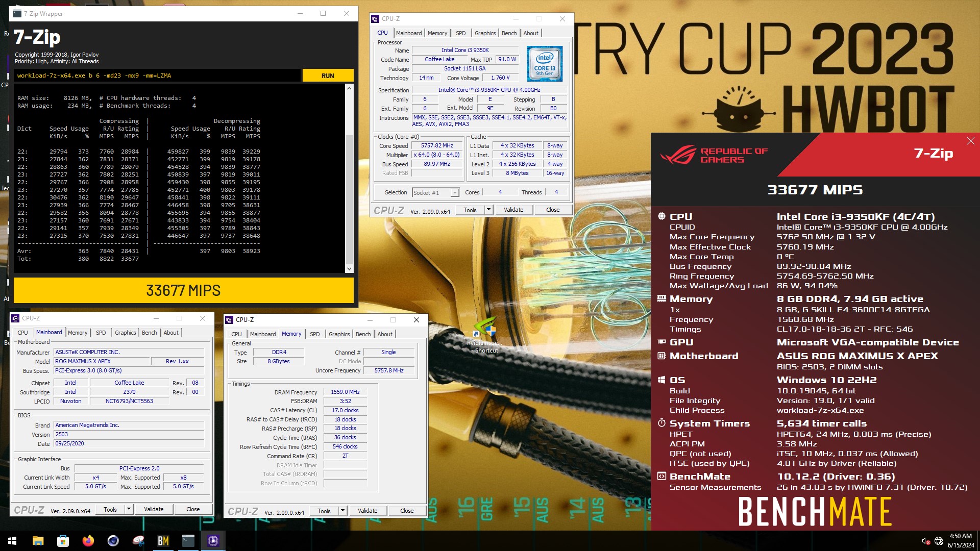Open Bench tab in Mainboard CPU-Z window
Viewport: 980px width, 551px height.
(x=150, y=333)
